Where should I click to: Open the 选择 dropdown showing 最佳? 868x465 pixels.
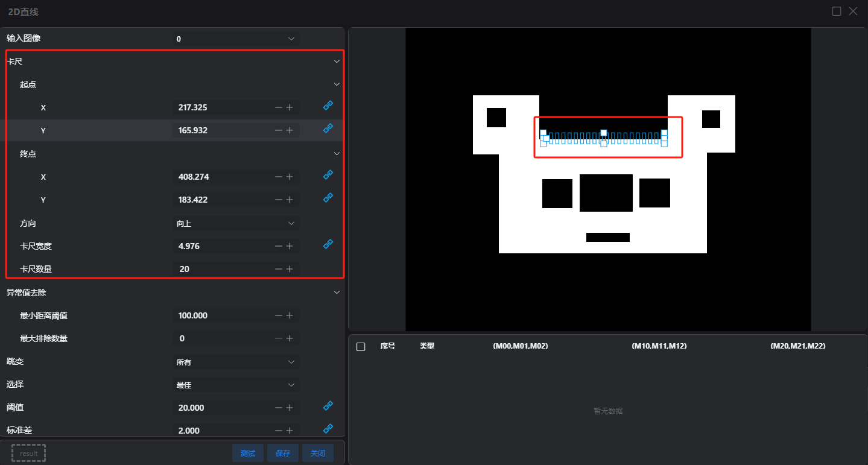[x=236, y=385]
